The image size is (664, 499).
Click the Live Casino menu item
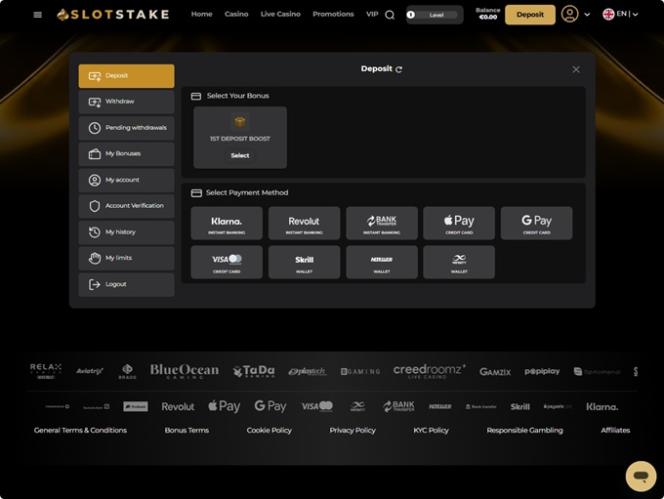280,14
